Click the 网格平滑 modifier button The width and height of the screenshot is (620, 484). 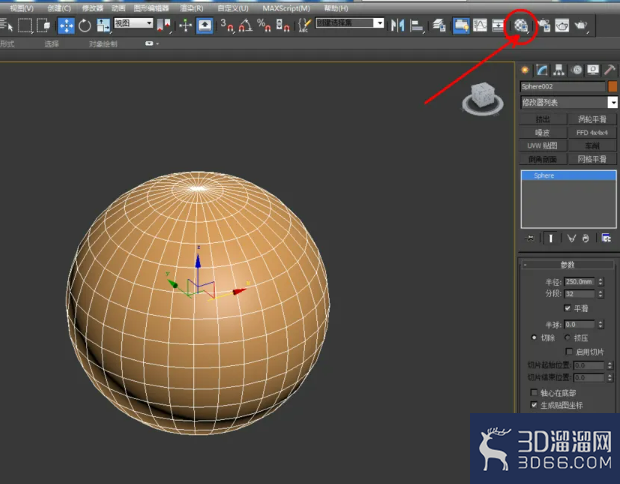[592, 159]
